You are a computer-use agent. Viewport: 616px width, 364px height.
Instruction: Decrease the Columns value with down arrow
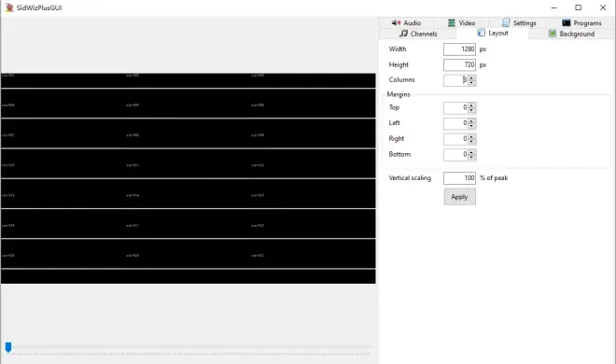tap(471, 83)
